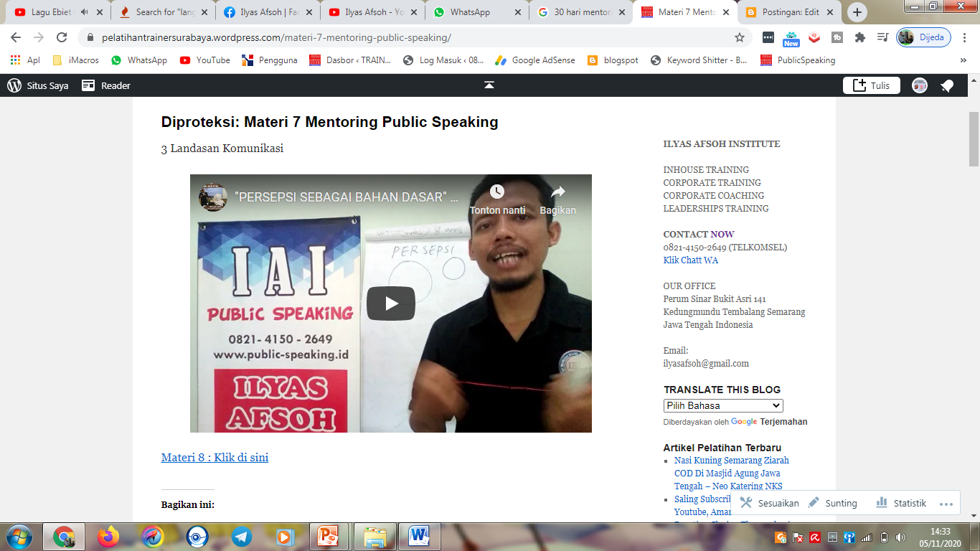Click the red Pinterest-style extension icon
980x551 pixels.
(814, 37)
